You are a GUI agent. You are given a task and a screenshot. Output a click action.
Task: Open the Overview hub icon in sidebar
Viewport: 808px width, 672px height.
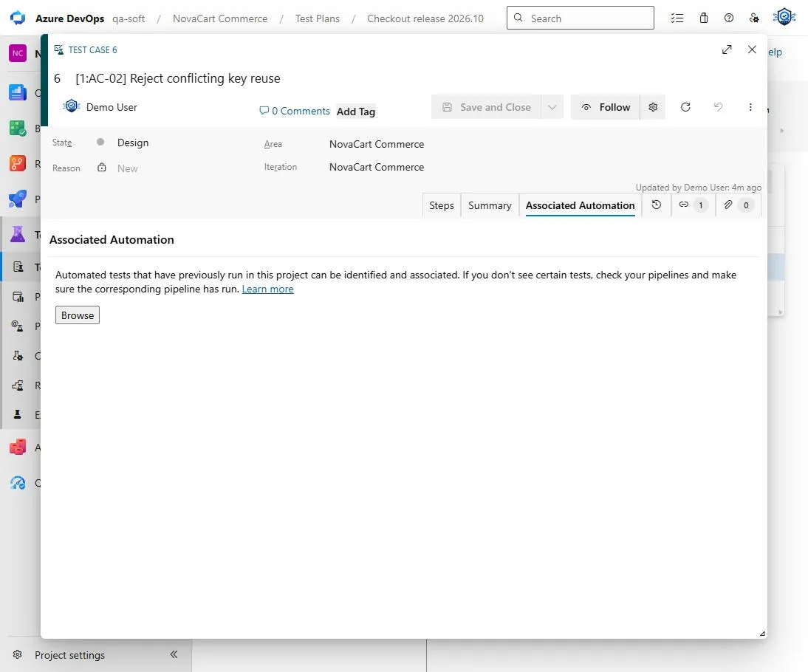(18, 93)
